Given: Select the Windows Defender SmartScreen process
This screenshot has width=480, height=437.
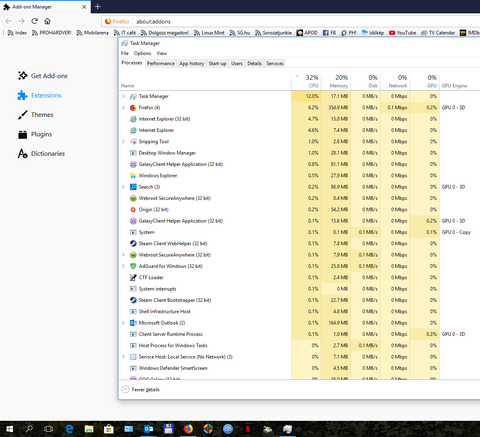Looking at the screenshot, I should pos(173,368).
